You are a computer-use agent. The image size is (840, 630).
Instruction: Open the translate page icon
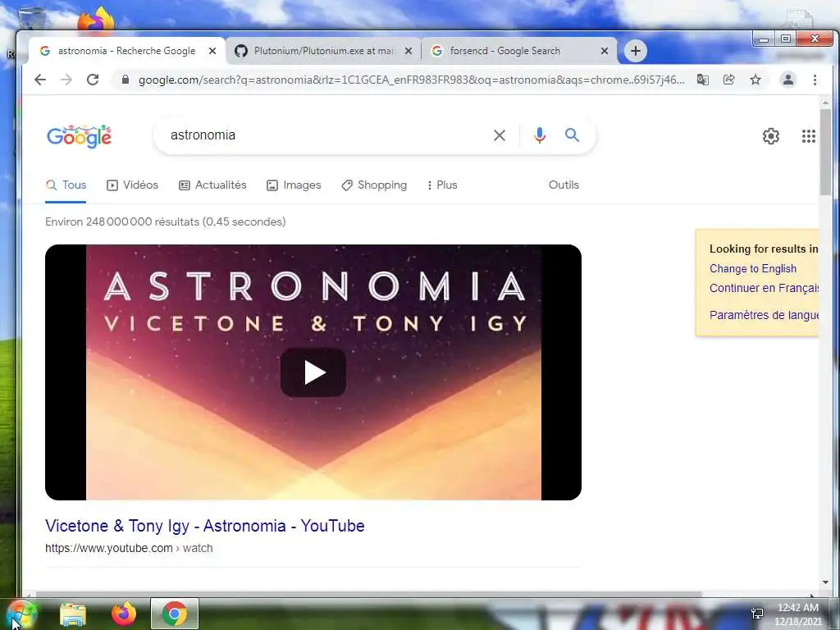[x=703, y=80]
